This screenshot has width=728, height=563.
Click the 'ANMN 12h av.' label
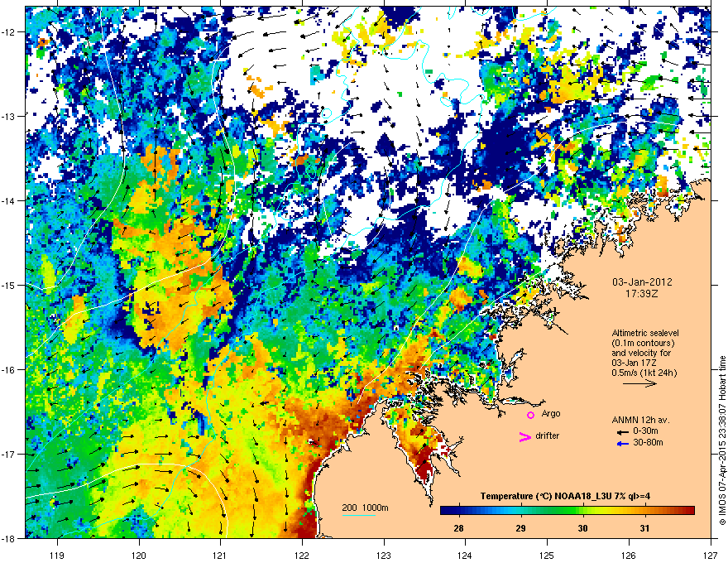point(640,420)
